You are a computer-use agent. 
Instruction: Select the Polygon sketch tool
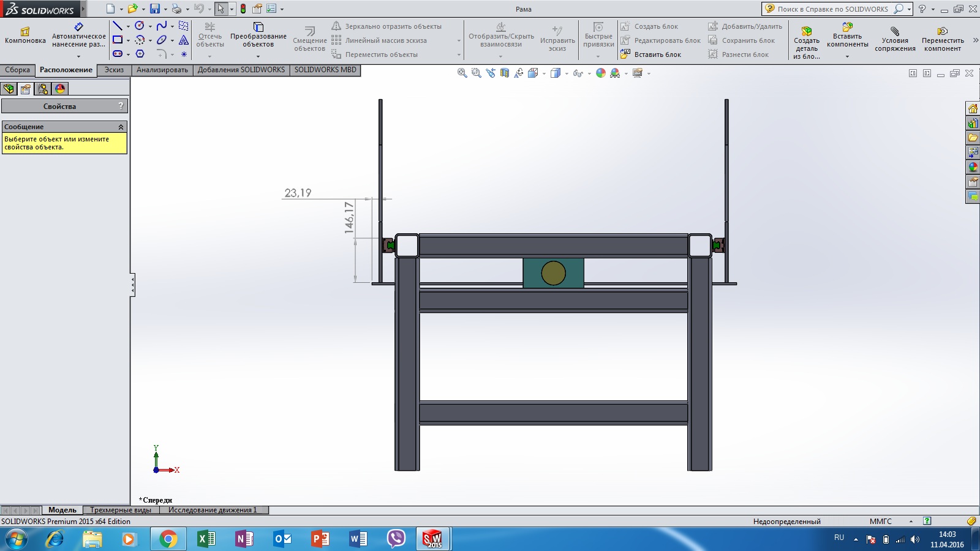click(x=140, y=54)
